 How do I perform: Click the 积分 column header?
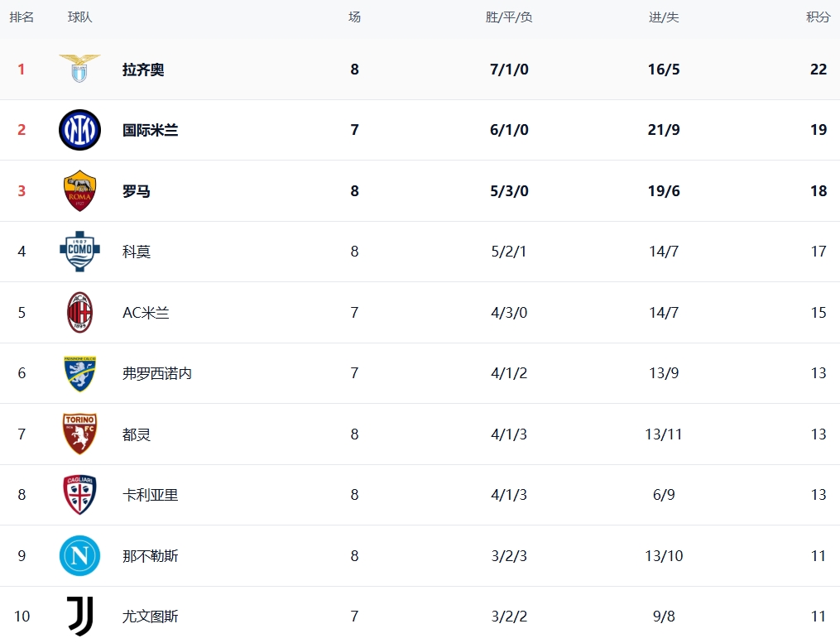818,17
